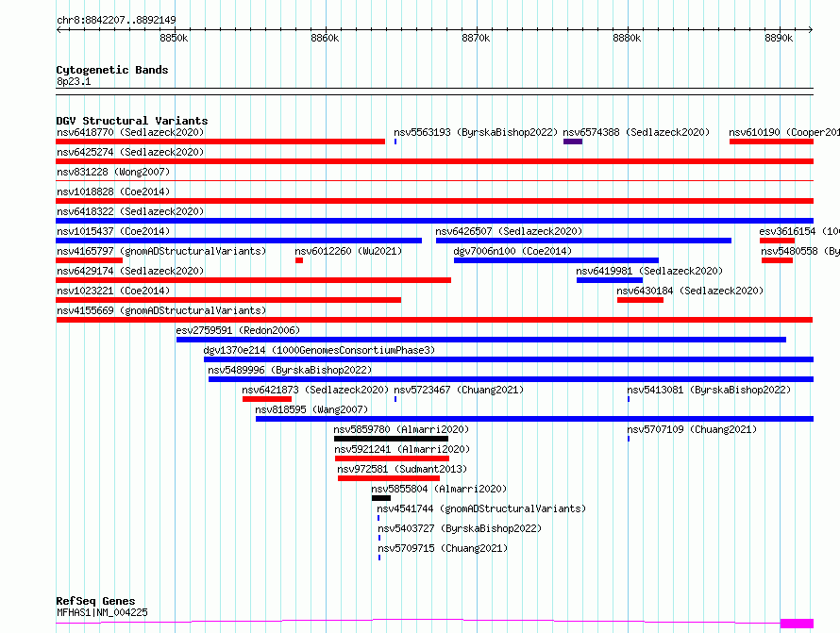The width and height of the screenshot is (840, 633).
Task: Select the black bar under nsv5859780
Action: [391, 439]
